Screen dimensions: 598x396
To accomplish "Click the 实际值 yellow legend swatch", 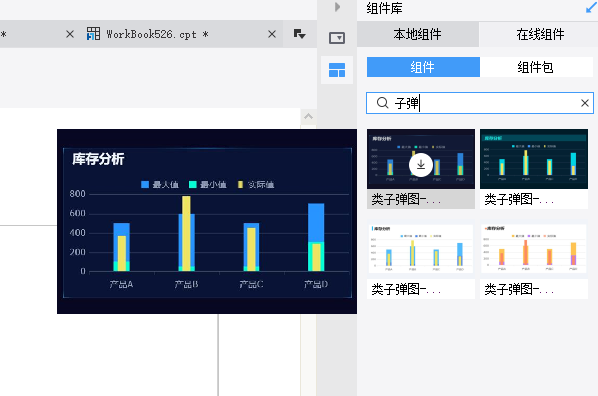I will click(240, 185).
